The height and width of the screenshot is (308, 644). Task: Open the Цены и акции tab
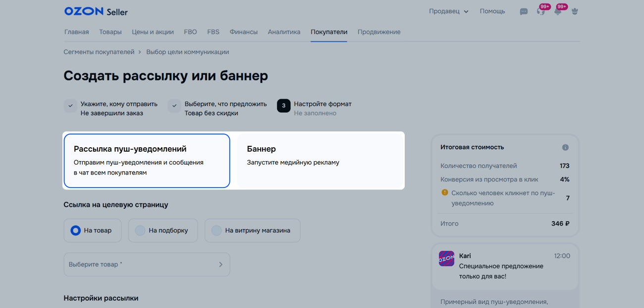[153, 32]
